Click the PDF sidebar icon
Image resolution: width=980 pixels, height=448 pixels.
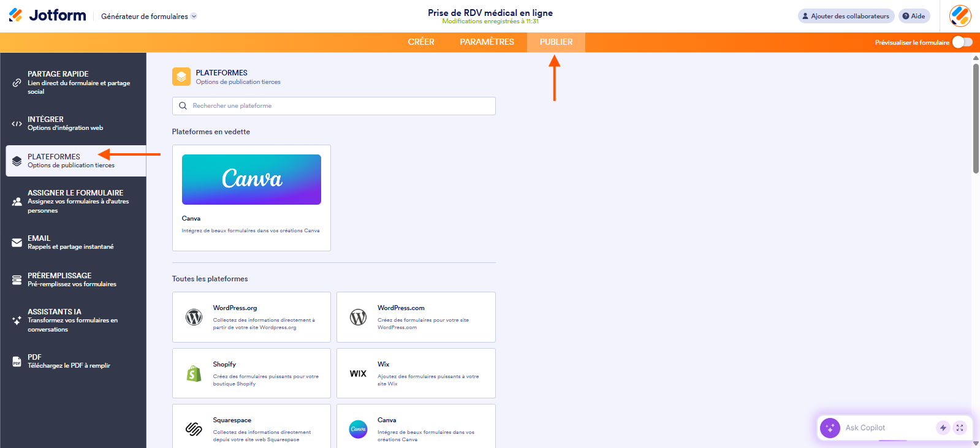click(16, 361)
